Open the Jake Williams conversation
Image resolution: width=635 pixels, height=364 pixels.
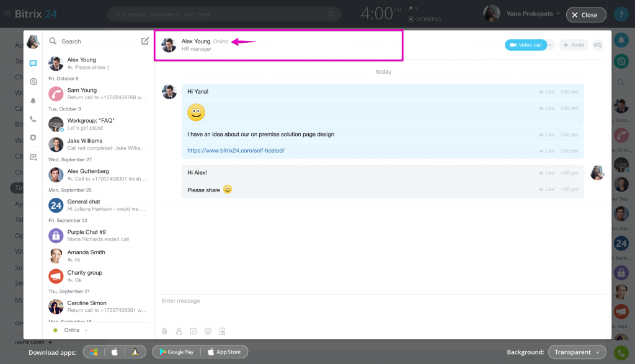click(97, 144)
